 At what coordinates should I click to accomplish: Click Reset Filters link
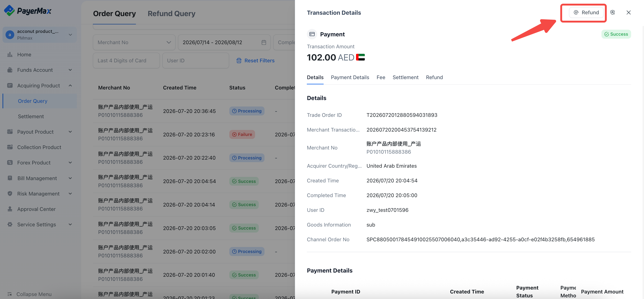tap(256, 60)
